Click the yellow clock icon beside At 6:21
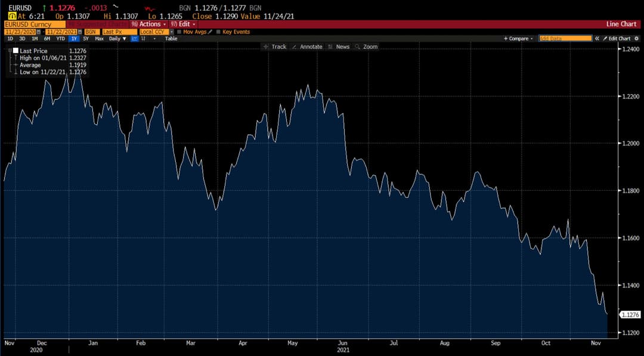This screenshot has width=644, height=356. 13,16
